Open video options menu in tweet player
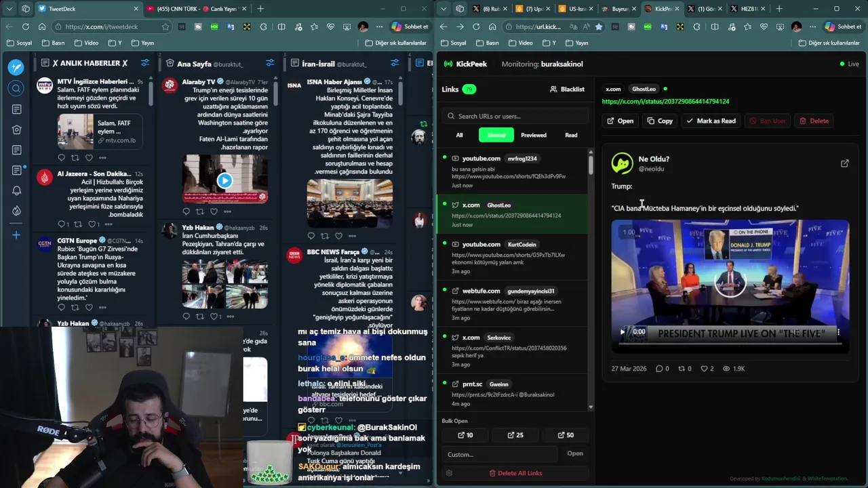The height and width of the screenshot is (488, 868). point(838,332)
